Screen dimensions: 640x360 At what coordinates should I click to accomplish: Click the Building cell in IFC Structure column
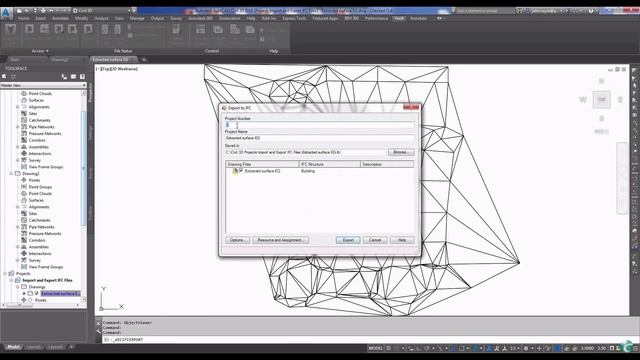[x=308, y=171]
